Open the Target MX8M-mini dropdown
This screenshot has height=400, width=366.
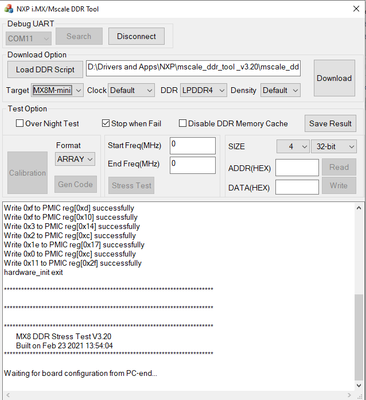point(57,90)
